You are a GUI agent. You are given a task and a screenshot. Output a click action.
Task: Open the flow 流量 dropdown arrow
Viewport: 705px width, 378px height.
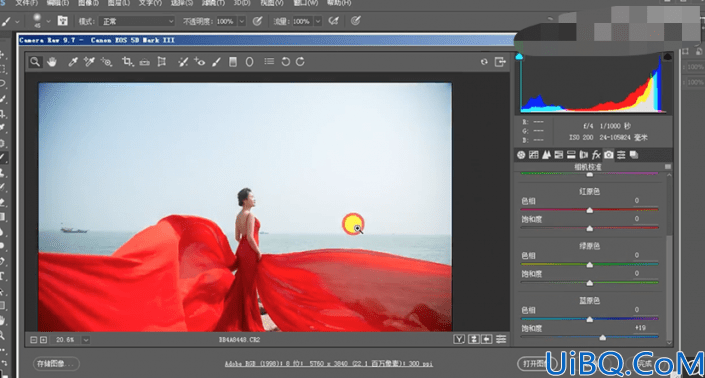click(x=318, y=21)
